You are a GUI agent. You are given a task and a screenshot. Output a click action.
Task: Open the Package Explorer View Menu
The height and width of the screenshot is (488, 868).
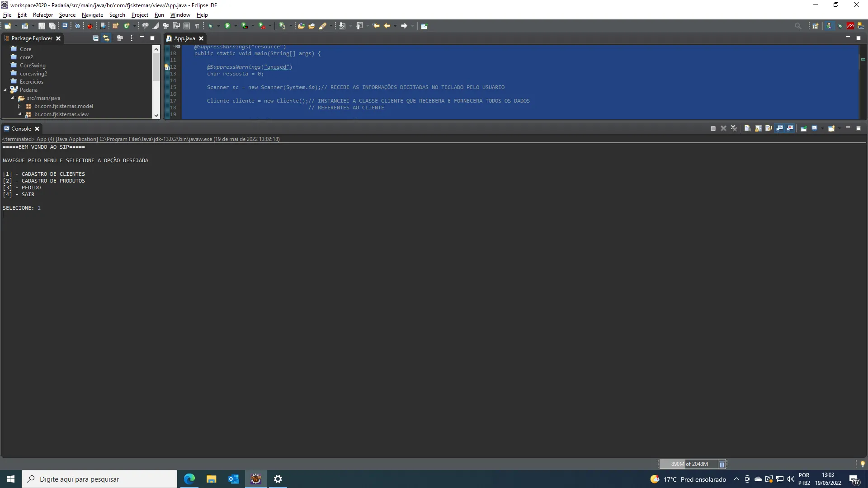point(132,38)
